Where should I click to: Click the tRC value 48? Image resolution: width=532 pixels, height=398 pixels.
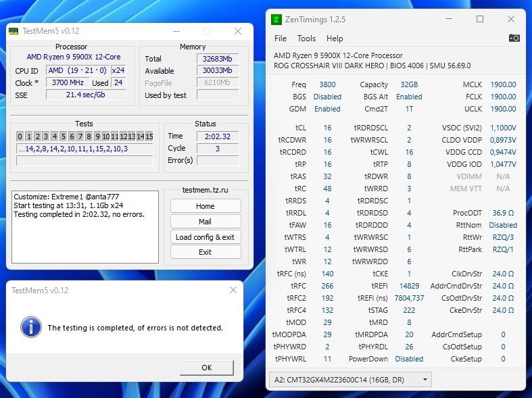click(327, 189)
